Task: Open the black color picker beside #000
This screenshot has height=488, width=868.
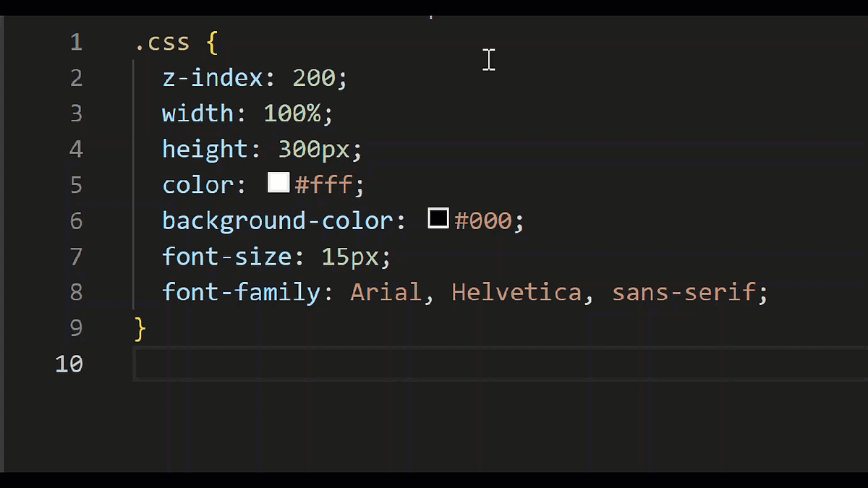Action: point(438,218)
